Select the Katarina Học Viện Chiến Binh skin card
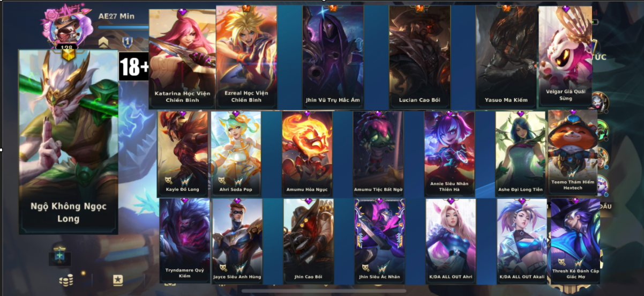This screenshot has height=296, width=644. click(182, 58)
